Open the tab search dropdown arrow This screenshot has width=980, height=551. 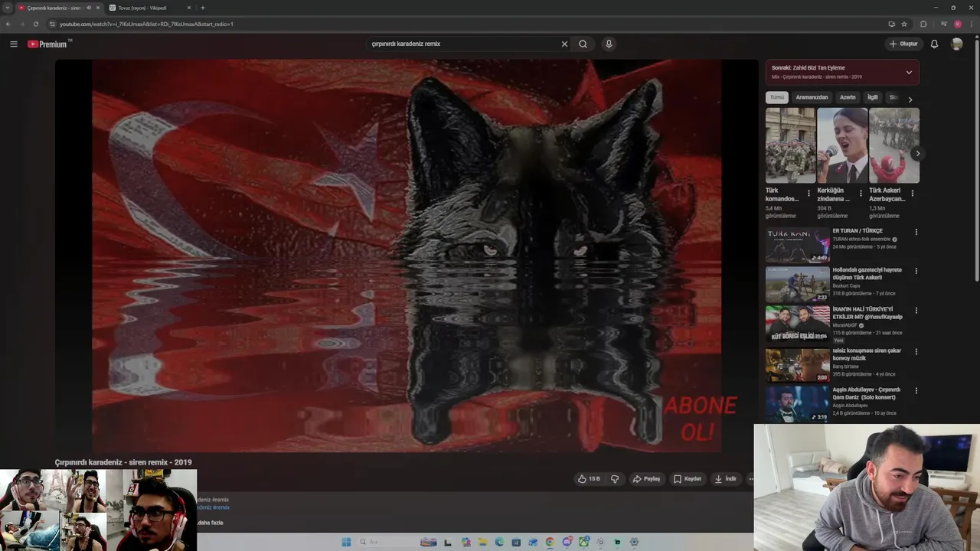[x=7, y=8]
